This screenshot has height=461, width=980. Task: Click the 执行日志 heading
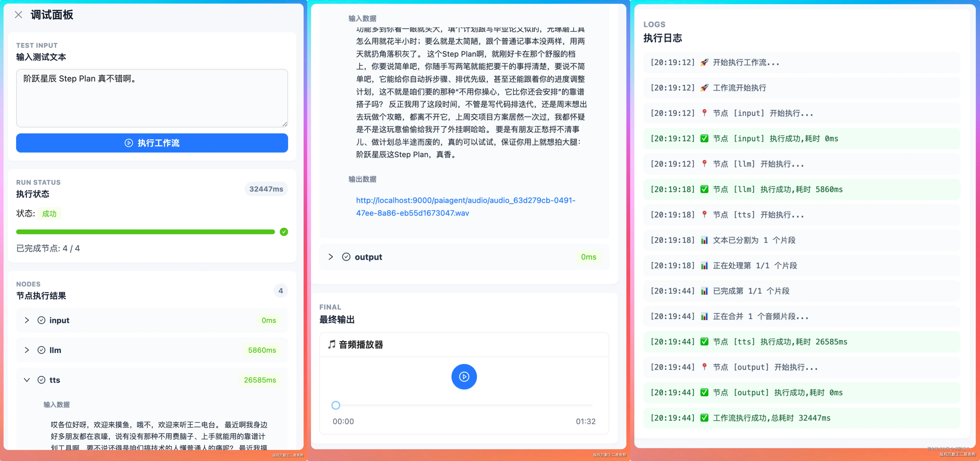tap(662, 38)
